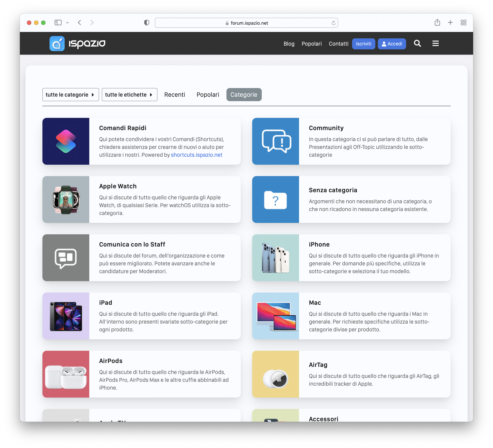Click the Accedi login button
Screen dimensions: 493x448
(392, 44)
